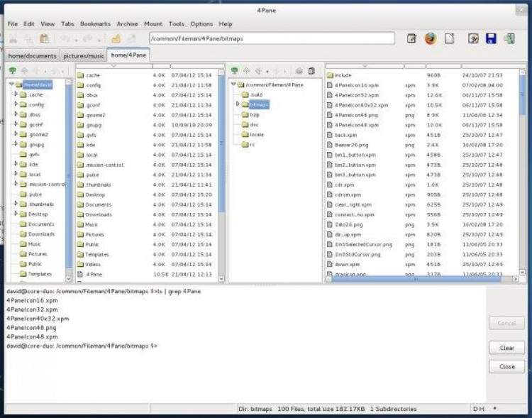Screen dimensions: 532x418
Task: Open back-history dropdown in 4Pane tree pane
Action: click(x=267, y=72)
